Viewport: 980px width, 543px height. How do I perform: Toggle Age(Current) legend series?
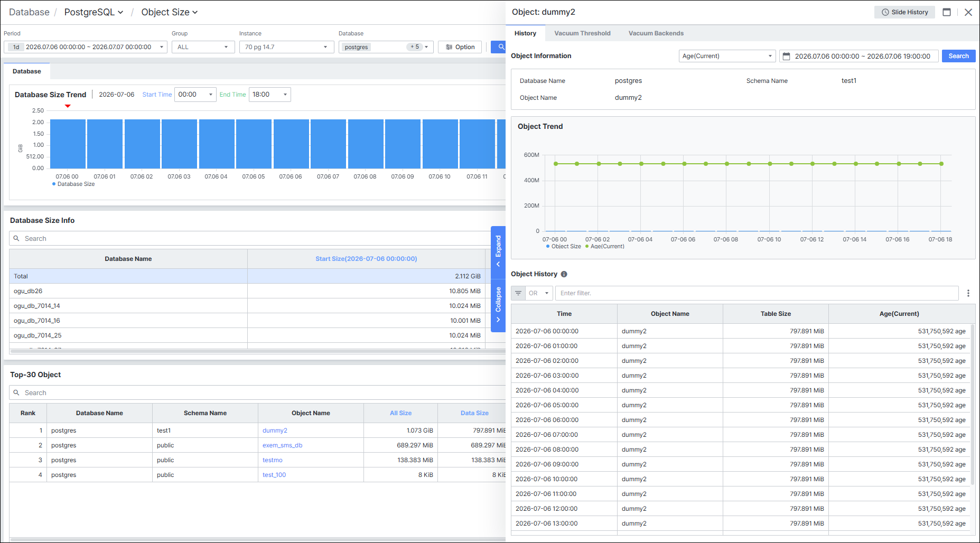click(605, 246)
